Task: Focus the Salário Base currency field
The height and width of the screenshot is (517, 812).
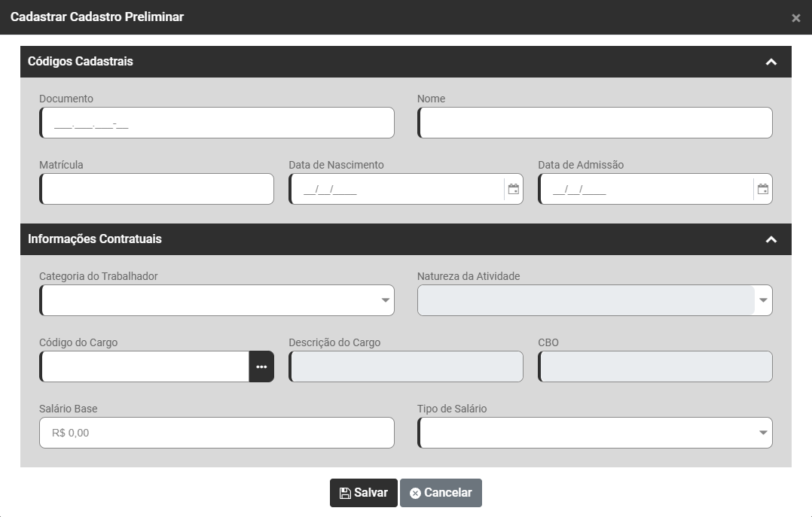Action: tap(217, 433)
